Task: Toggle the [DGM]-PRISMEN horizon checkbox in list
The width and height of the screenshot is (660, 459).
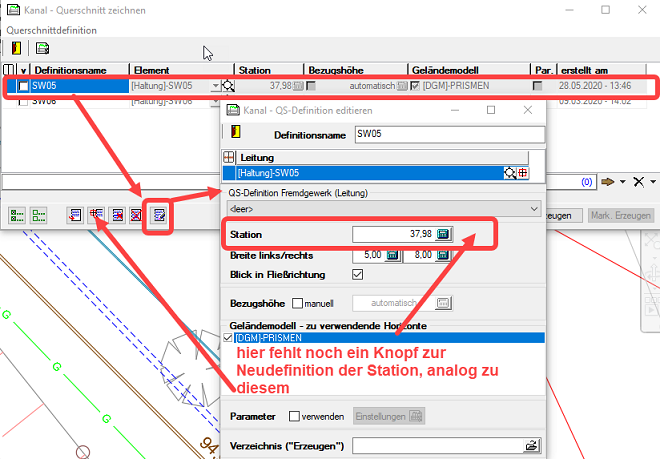Action: coord(228,338)
